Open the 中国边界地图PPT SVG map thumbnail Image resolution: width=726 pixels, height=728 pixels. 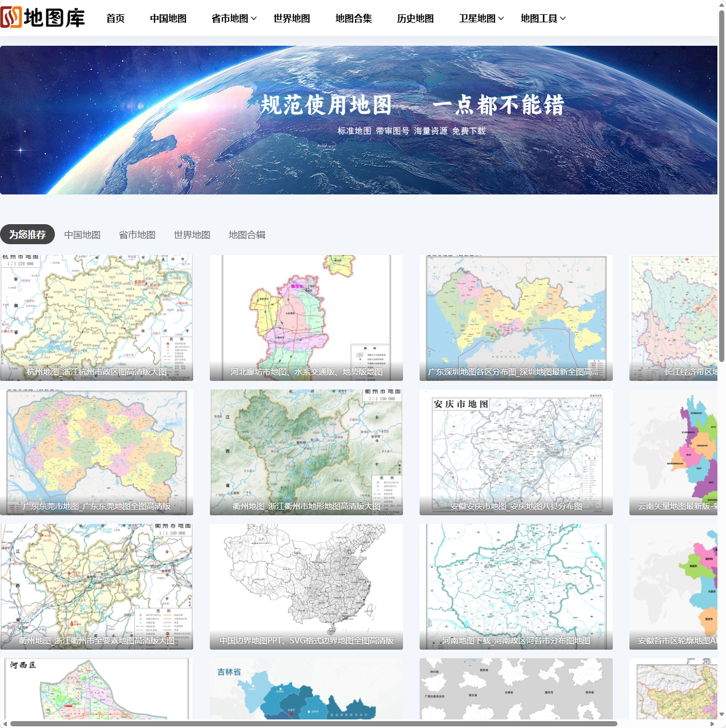(x=306, y=586)
